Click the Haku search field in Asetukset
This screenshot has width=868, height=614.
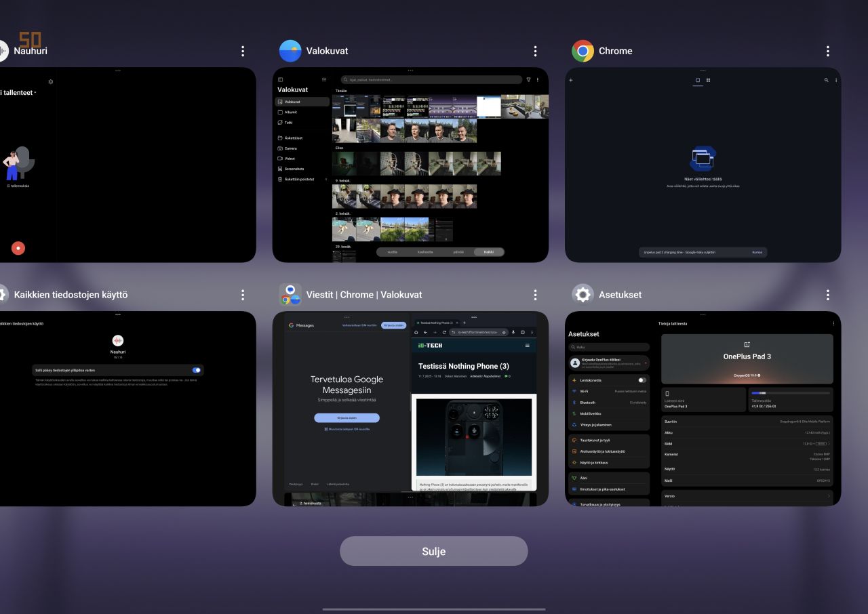point(609,347)
